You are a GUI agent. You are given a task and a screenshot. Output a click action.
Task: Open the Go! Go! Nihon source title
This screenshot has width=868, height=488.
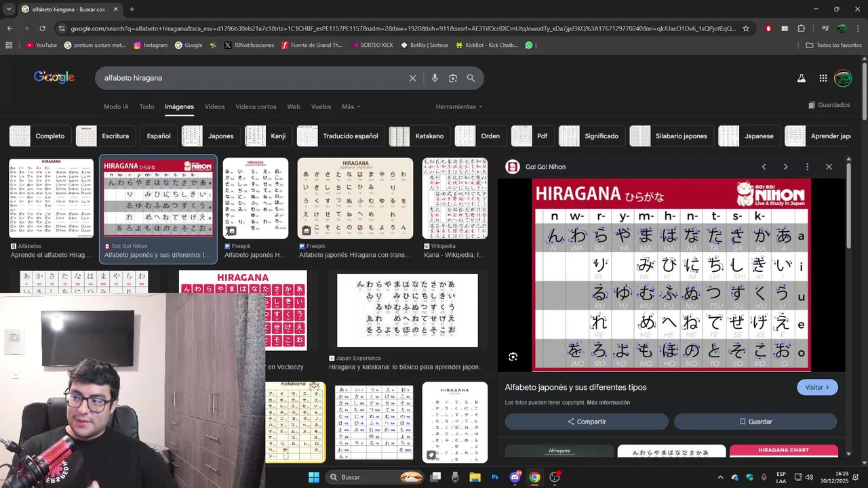(x=545, y=167)
